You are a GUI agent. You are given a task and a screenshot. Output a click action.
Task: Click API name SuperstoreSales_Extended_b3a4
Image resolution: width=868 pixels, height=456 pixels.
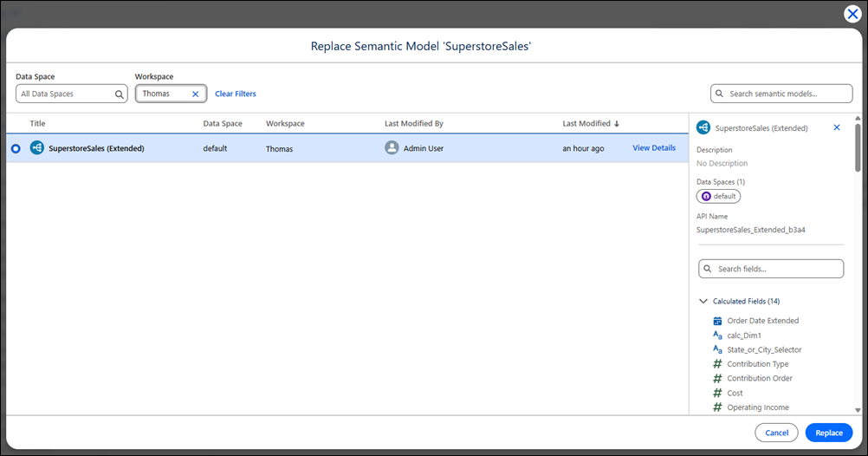click(x=751, y=230)
